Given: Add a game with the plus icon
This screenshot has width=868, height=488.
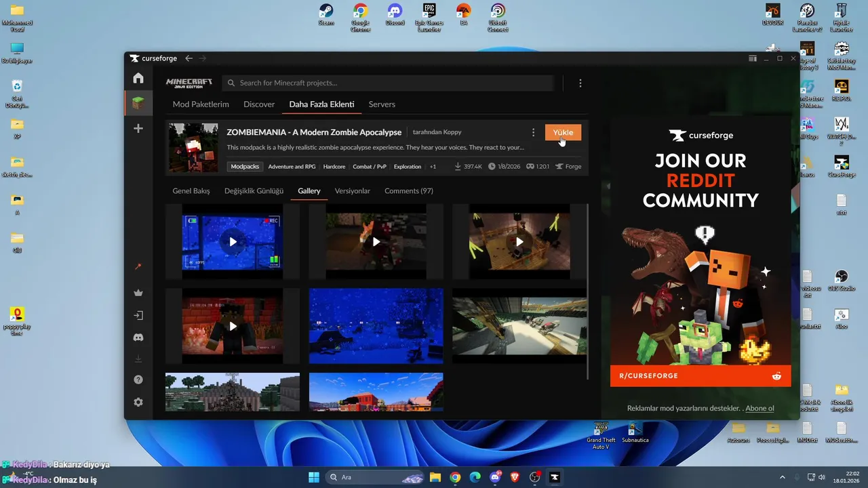Looking at the screenshot, I should pyautogui.click(x=138, y=128).
